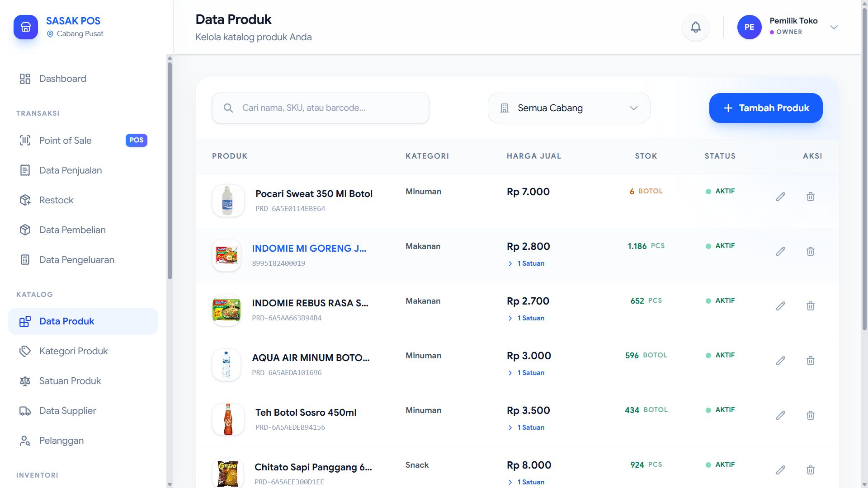Open the Kategori Produk menu label
This screenshot has width=868, height=488.
(73, 351)
